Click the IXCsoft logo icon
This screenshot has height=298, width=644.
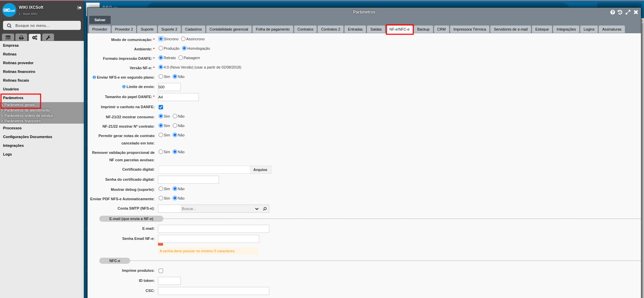click(9, 10)
